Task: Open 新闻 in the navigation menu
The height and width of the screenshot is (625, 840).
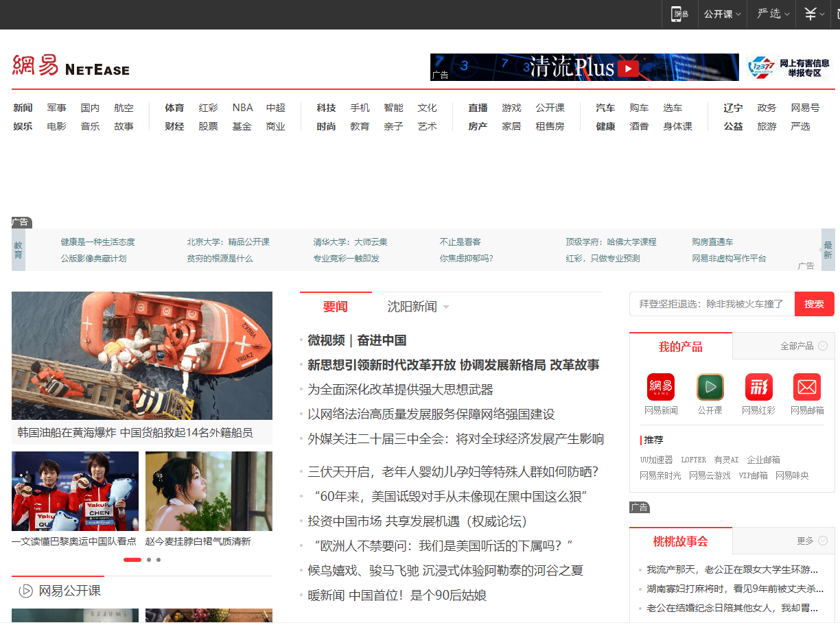Action: click(23, 108)
